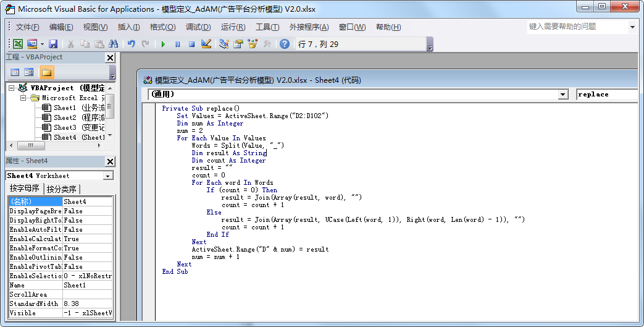Click the ScrollArea property value field

click(88, 294)
